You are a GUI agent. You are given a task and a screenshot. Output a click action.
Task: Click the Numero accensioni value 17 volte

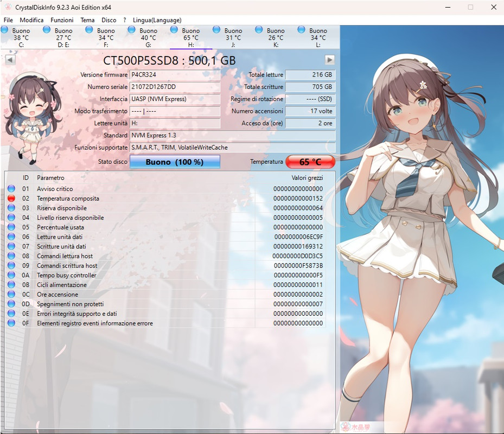pyautogui.click(x=310, y=111)
